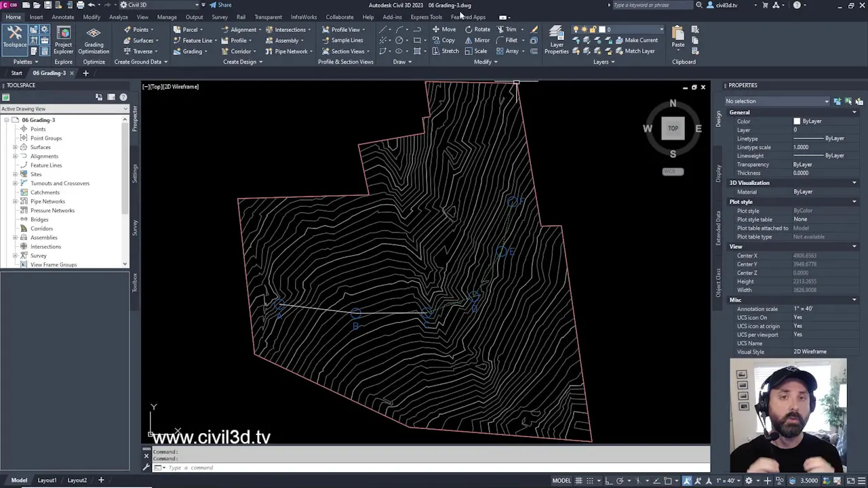Open the current layer dropdown in the ribbon
Viewport: 868px width, 488px height.
[x=661, y=29]
